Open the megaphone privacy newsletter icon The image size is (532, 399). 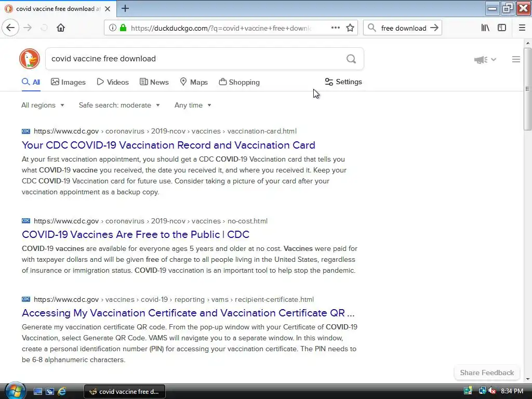coord(481,60)
